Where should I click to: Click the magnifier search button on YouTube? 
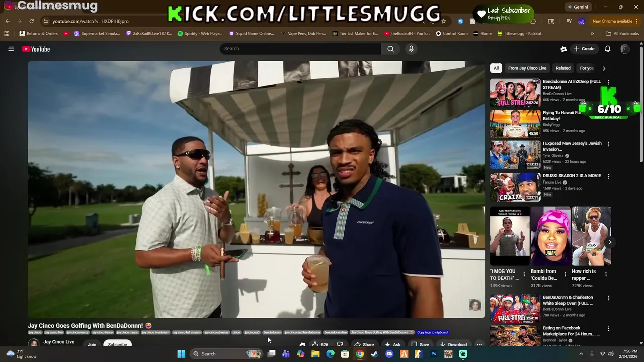point(390,49)
